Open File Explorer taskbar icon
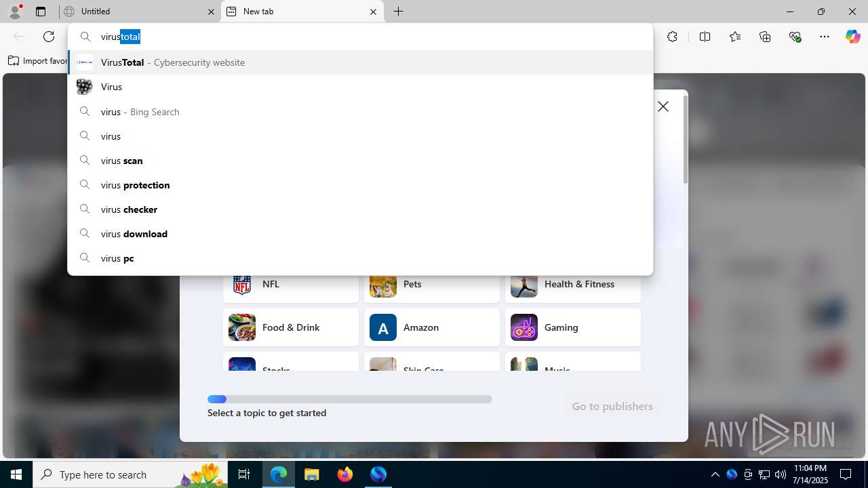This screenshot has width=868, height=488. tap(312, 474)
